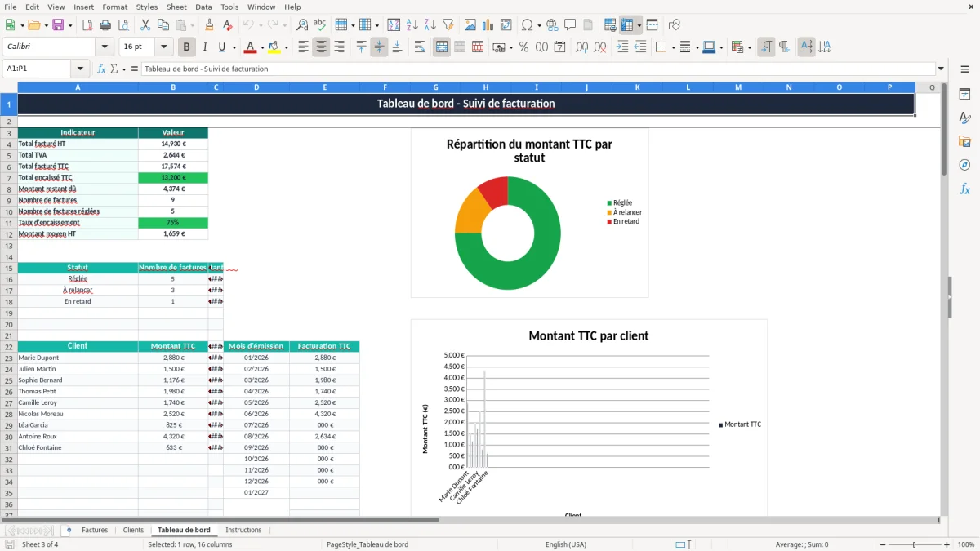Open the Function Wizard
The width and height of the screenshot is (980, 551).
click(x=101, y=69)
